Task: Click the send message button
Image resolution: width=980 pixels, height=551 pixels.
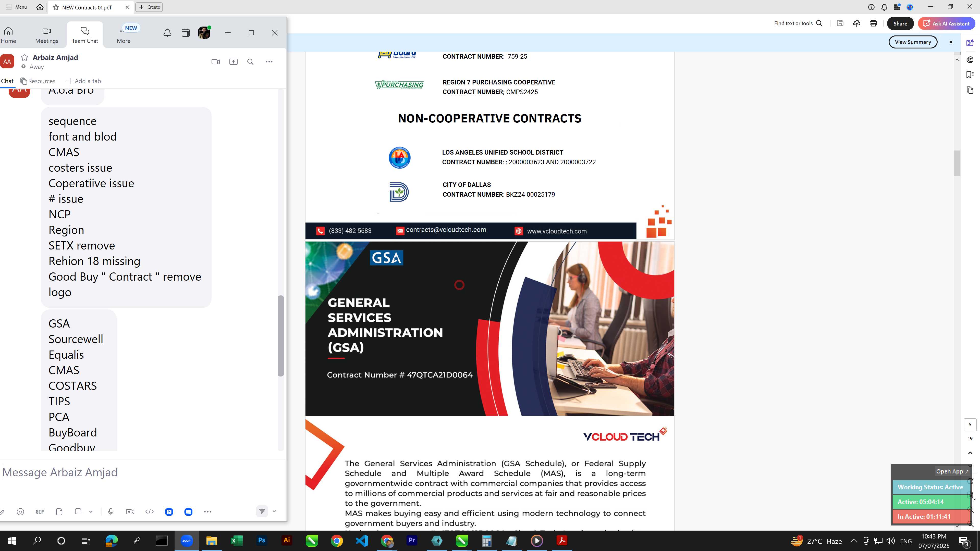Action: coord(262,511)
